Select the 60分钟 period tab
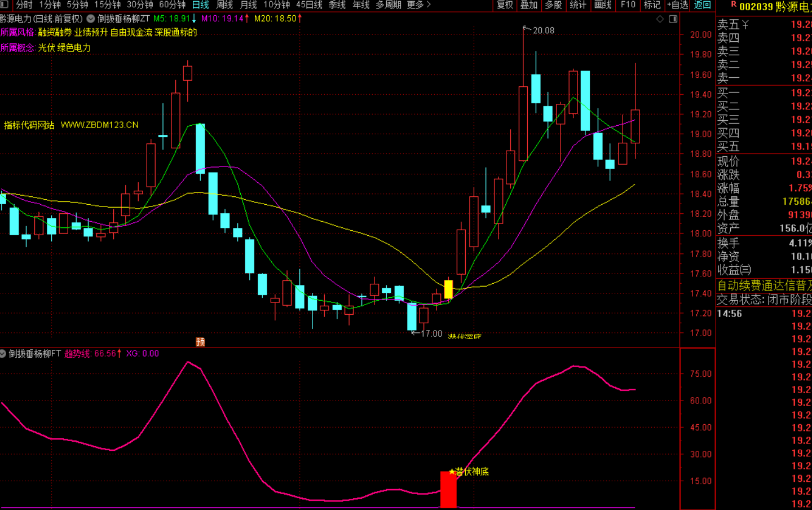Viewport: 812px width, 510px height. tap(172, 5)
